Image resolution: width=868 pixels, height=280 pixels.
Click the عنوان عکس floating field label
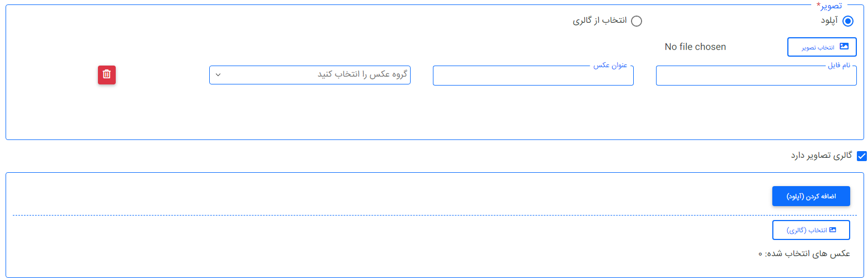(610, 66)
